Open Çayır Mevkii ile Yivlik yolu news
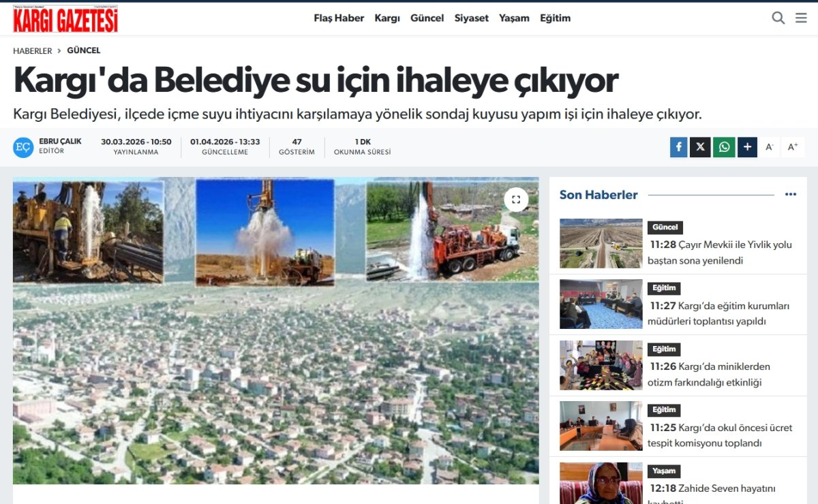Viewport: 818px width, 504px height. (719, 252)
